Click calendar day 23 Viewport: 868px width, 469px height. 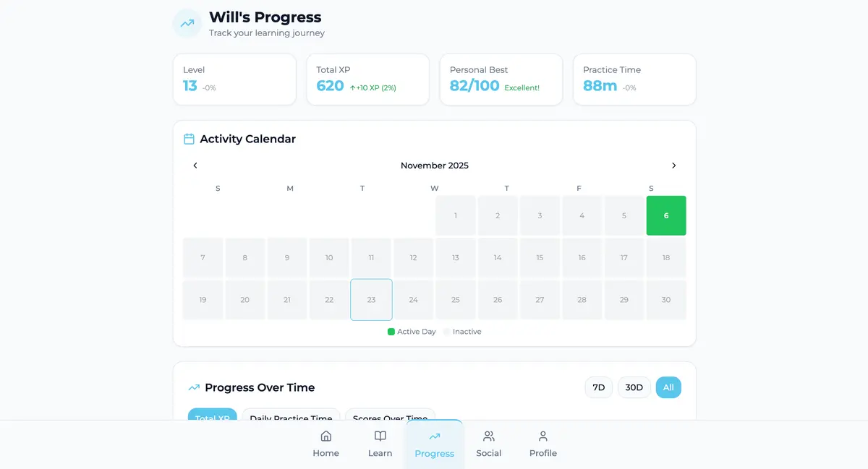[371, 300]
